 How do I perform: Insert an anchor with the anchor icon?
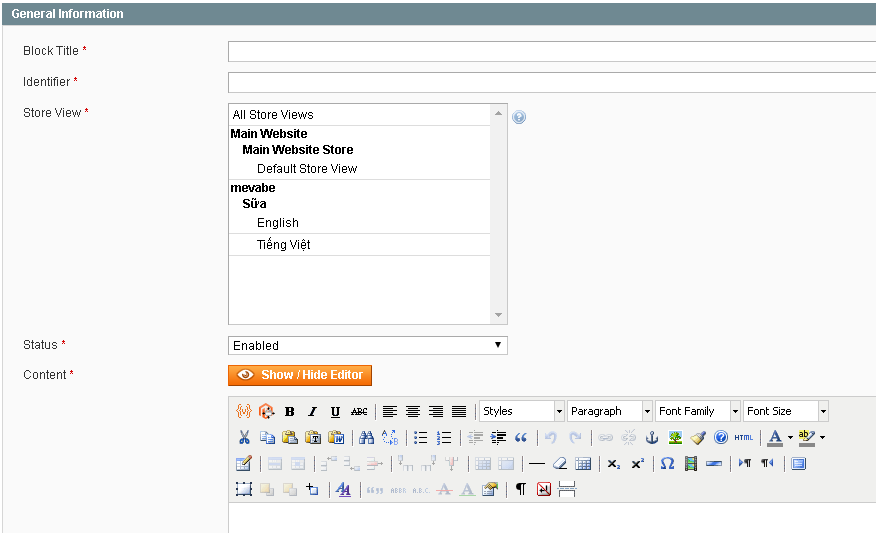coord(652,437)
